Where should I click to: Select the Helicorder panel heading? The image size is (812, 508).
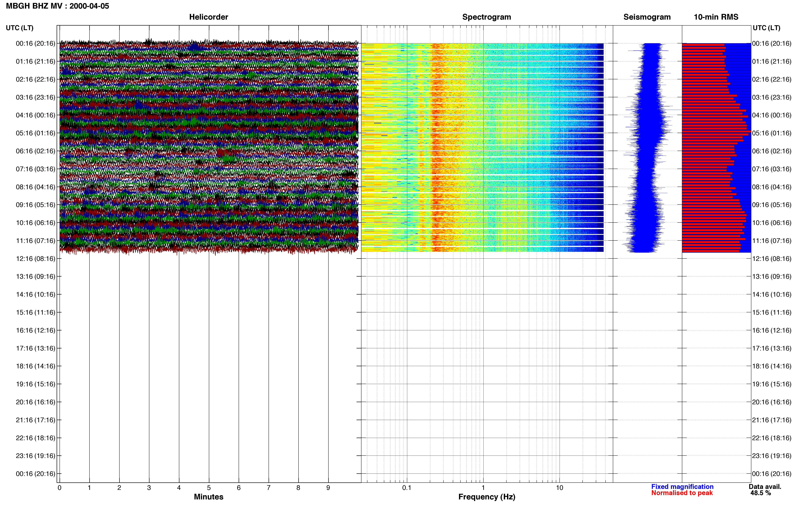(x=209, y=17)
